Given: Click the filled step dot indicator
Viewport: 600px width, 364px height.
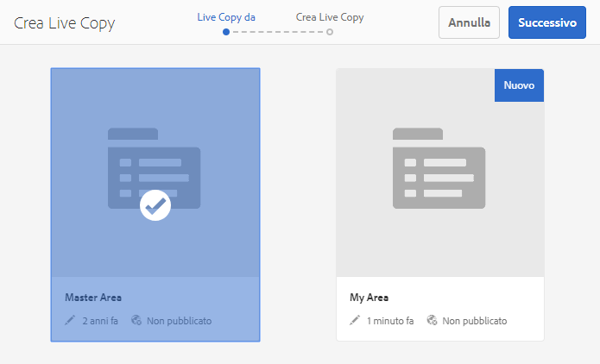Looking at the screenshot, I should [226, 32].
